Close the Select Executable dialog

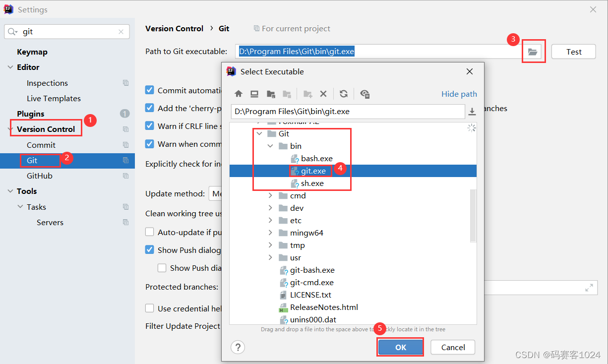470,71
